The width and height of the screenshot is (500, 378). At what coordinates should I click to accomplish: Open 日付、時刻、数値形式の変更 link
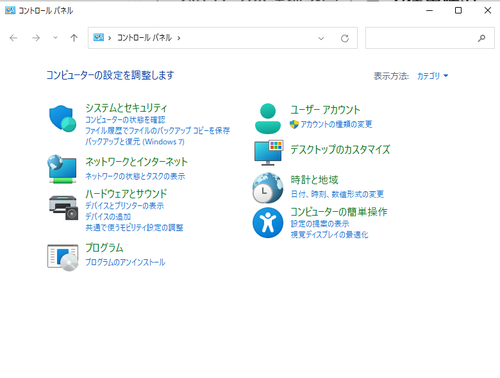click(x=337, y=194)
